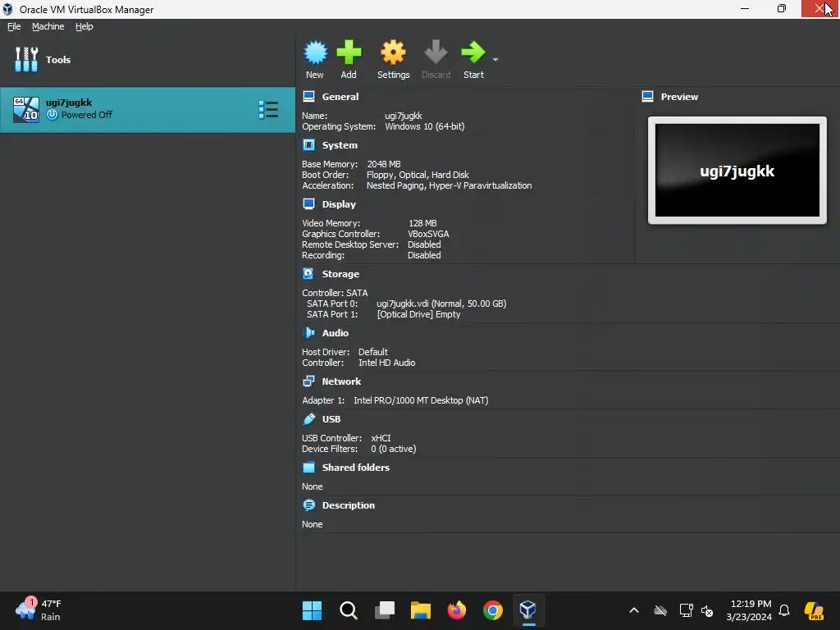Click the Preview section monitor icon
840x630 pixels.
click(x=648, y=97)
